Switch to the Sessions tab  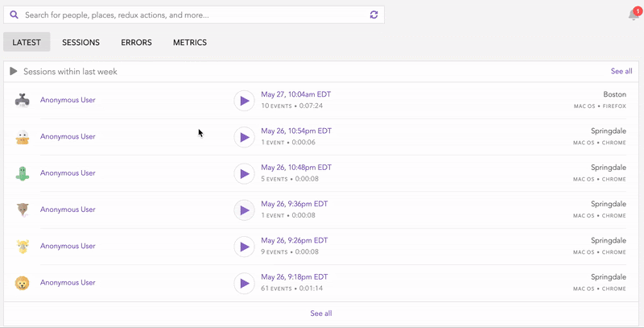coord(80,43)
